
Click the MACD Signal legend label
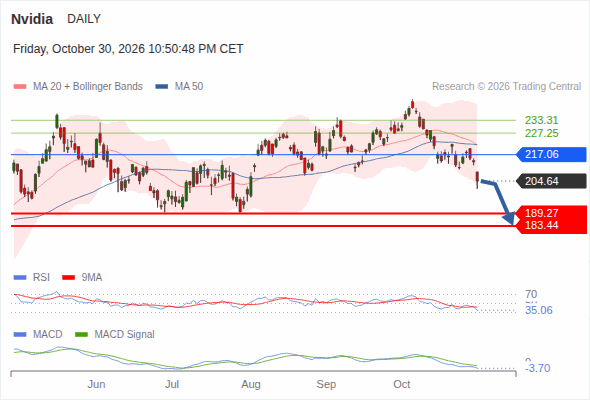(125, 335)
